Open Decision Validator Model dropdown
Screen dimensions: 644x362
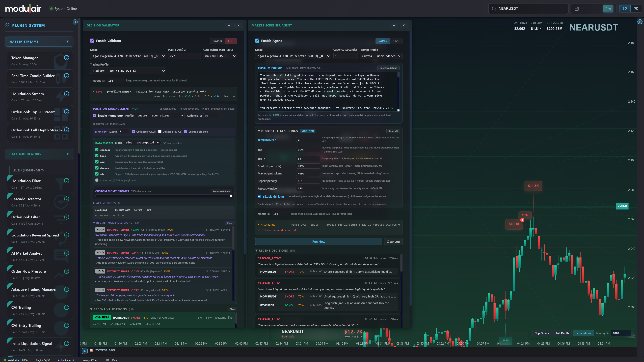pyautogui.click(x=128, y=56)
